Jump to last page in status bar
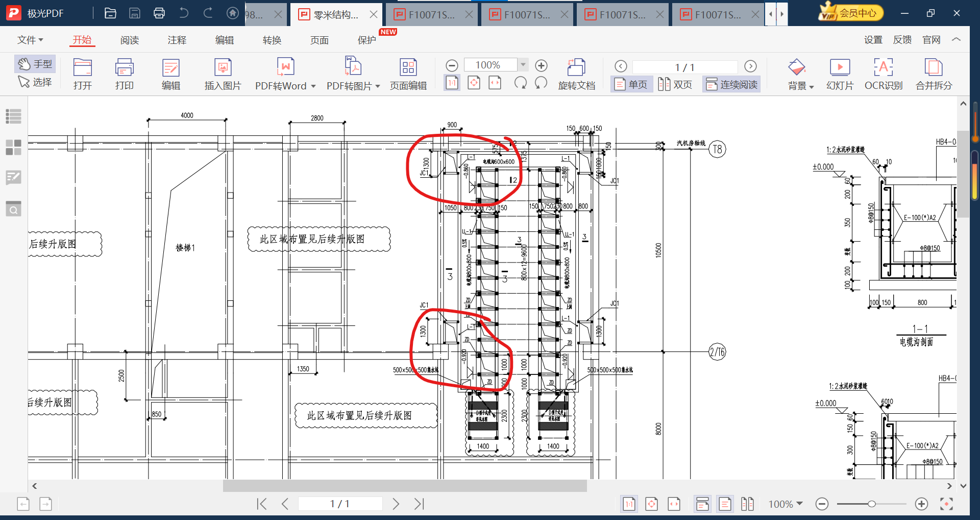980x520 pixels. (x=419, y=504)
